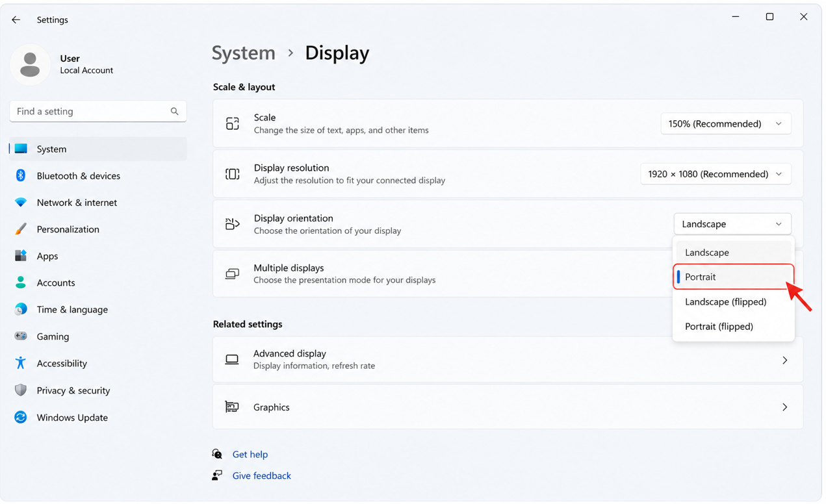Open the 1920 × 1080 resolution dropdown

tap(716, 174)
